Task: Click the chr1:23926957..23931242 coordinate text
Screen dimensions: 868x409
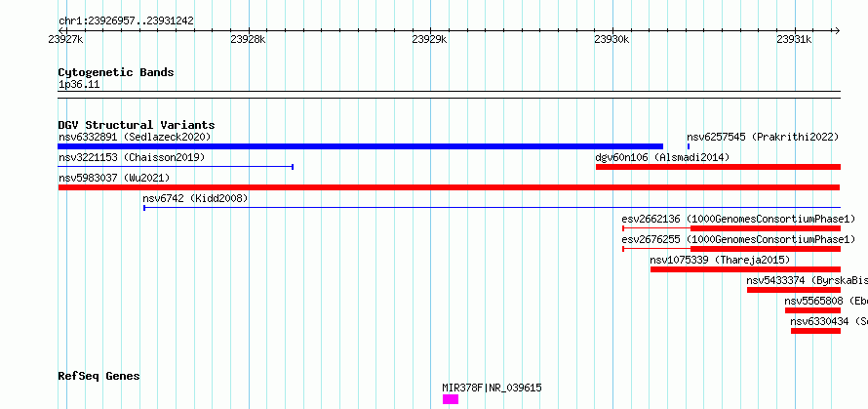Action: [126, 21]
